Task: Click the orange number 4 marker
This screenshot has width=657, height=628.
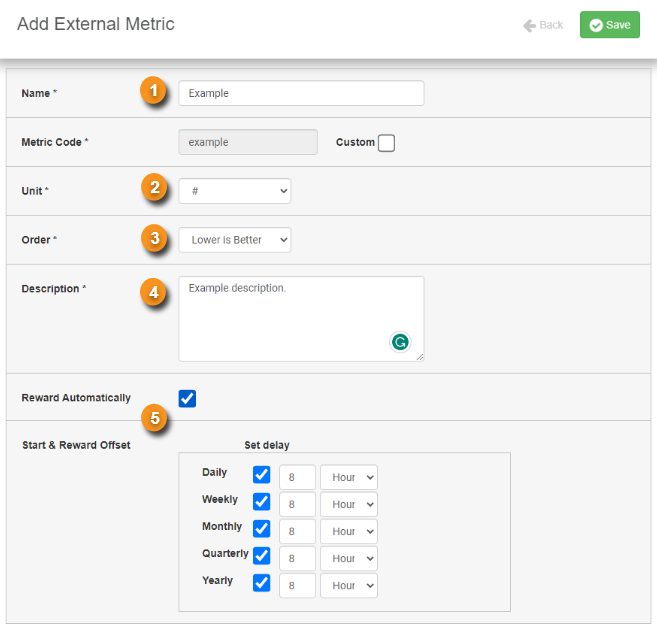Action: pos(153,292)
